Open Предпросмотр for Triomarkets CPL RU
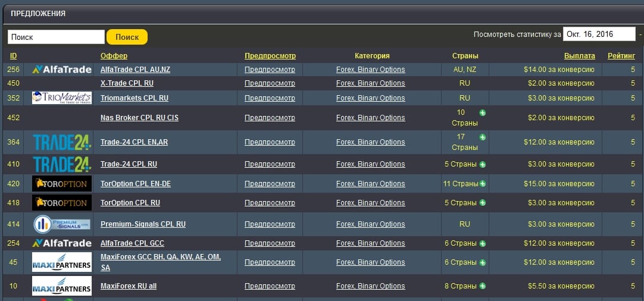The width and height of the screenshot is (644, 301). [270, 98]
